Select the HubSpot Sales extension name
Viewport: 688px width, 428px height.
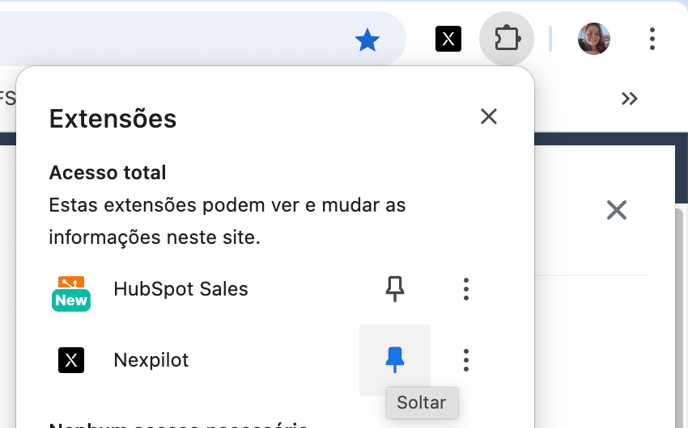point(181,290)
